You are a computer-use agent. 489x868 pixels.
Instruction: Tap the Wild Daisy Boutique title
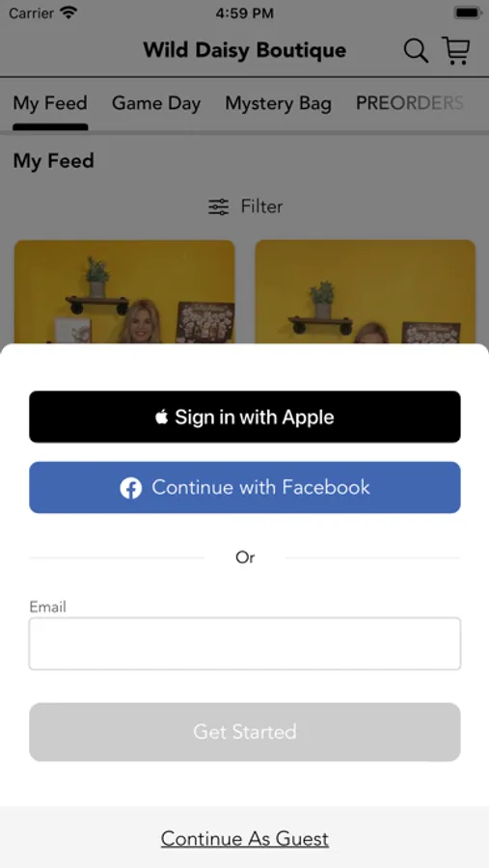point(245,50)
